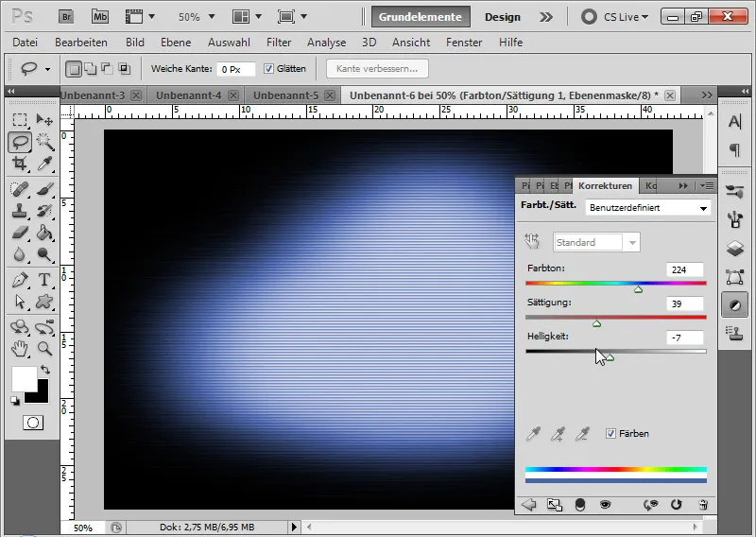This screenshot has height=537, width=756.
Task: Click the Farbton slider handle
Action: pyautogui.click(x=639, y=289)
